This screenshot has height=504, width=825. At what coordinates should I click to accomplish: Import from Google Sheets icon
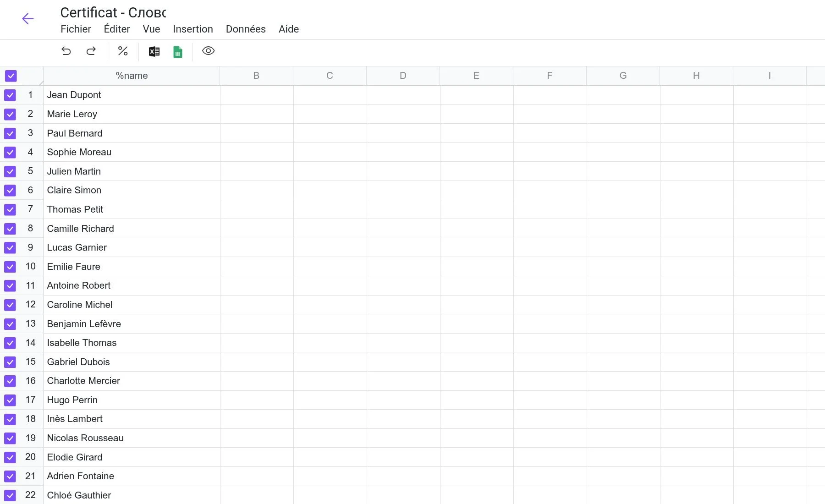tap(178, 52)
